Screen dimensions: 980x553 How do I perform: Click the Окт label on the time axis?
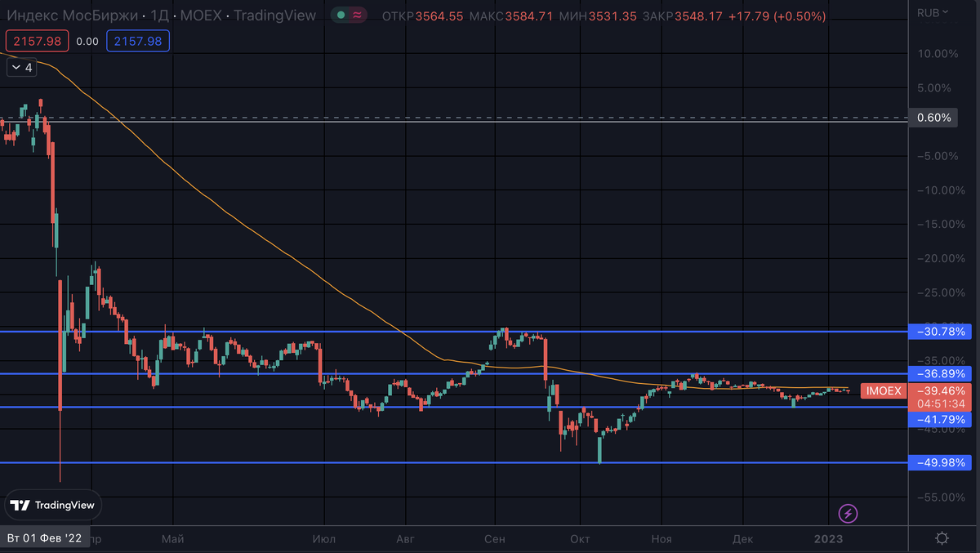pyautogui.click(x=580, y=539)
